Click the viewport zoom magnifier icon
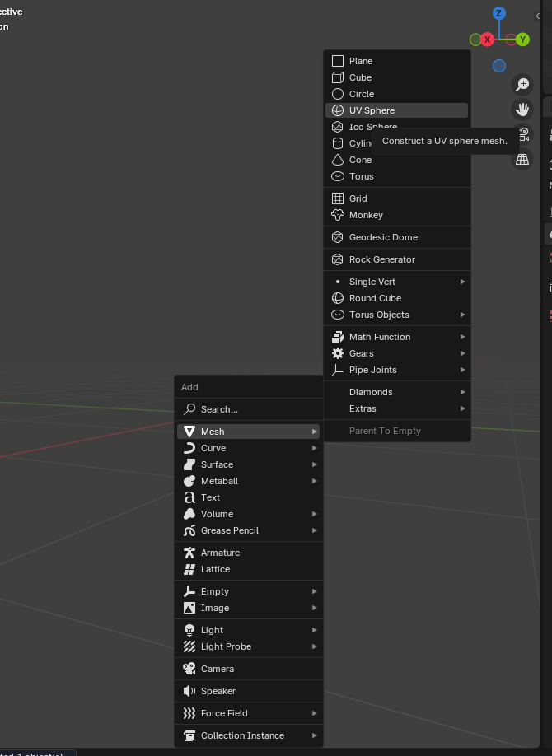Screen dimensions: 552x756 coord(522,84)
